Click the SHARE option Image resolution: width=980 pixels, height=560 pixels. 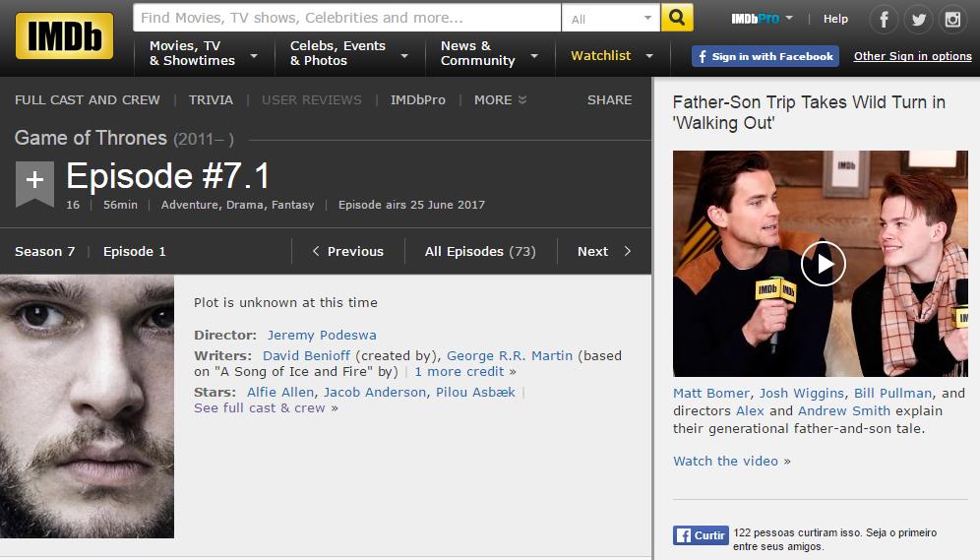[x=609, y=100]
